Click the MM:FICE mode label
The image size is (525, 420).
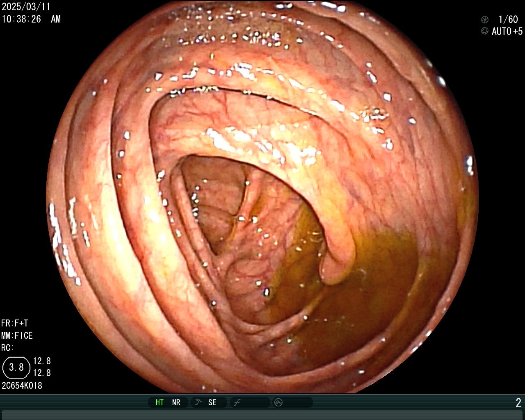point(17,336)
